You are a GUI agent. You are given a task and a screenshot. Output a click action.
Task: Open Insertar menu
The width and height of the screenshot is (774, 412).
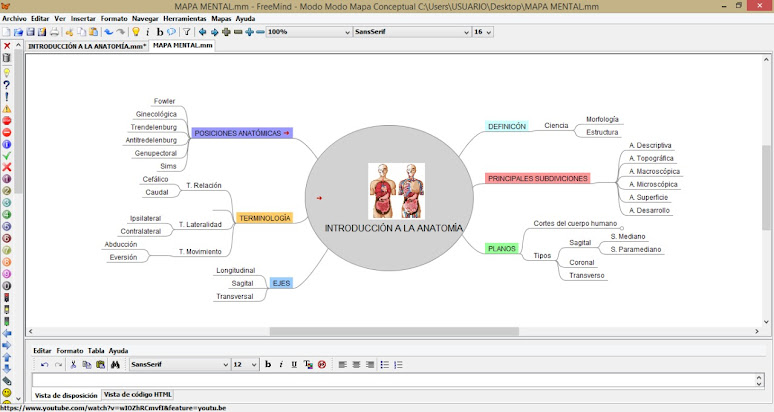point(83,18)
